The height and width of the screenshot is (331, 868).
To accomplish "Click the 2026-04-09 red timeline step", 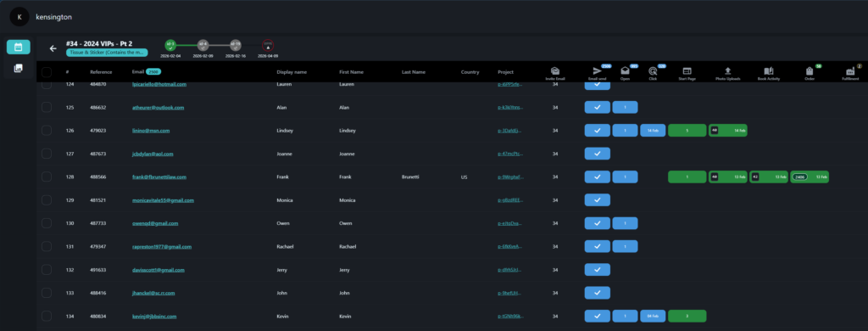I will point(268,45).
